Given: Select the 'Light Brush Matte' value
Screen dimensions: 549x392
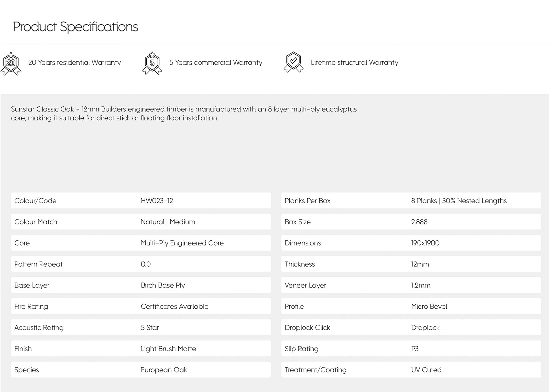Looking at the screenshot, I should (x=168, y=349).
